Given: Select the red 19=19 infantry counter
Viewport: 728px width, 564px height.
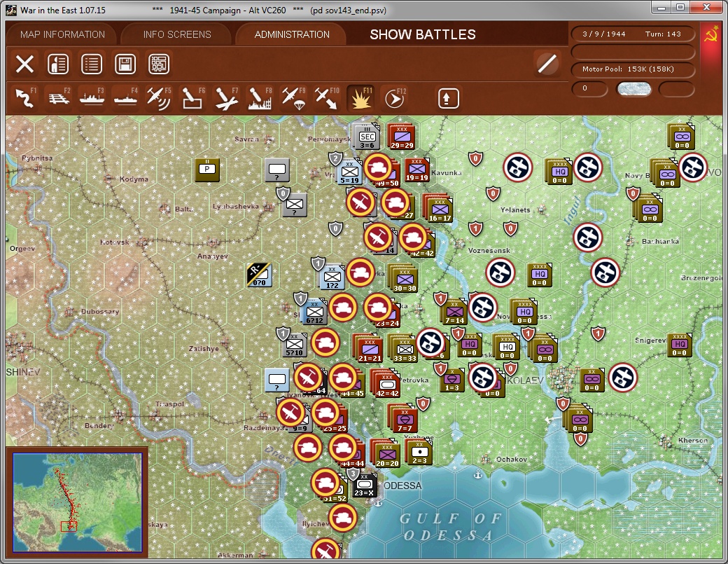Looking at the screenshot, I should [417, 170].
